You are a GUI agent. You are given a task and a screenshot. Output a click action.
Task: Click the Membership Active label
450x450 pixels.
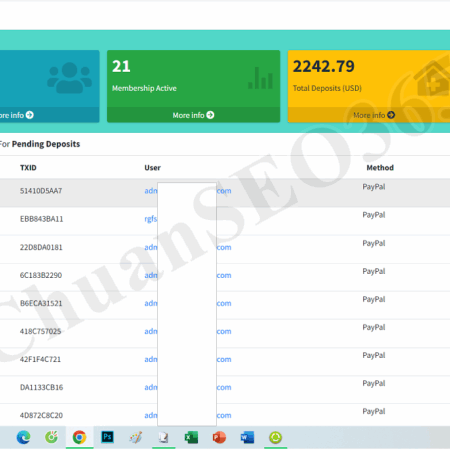click(x=144, y=88)
